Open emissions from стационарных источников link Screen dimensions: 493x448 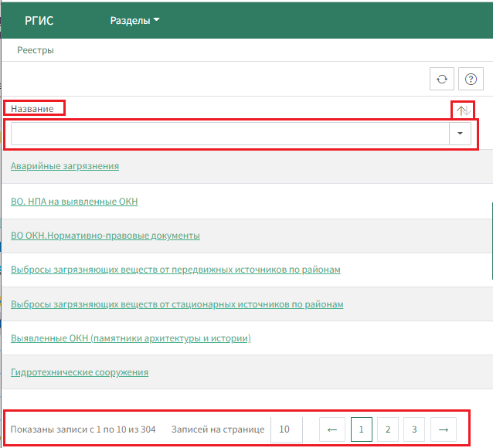click(x=177, y=304)
